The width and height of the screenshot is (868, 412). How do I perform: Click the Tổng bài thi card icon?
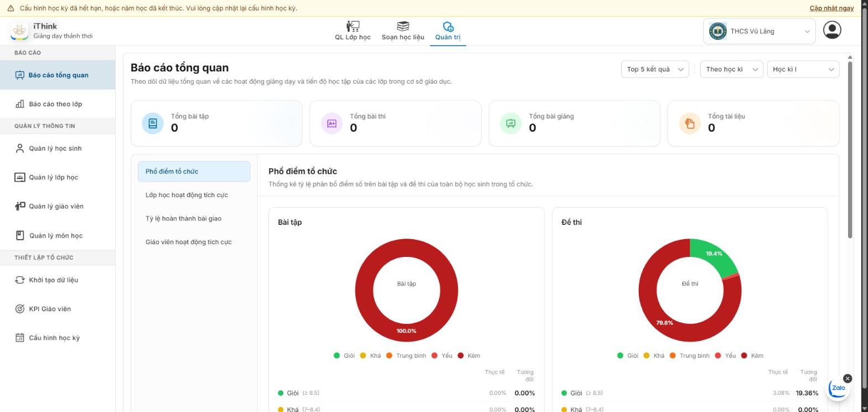coord(332,123)
